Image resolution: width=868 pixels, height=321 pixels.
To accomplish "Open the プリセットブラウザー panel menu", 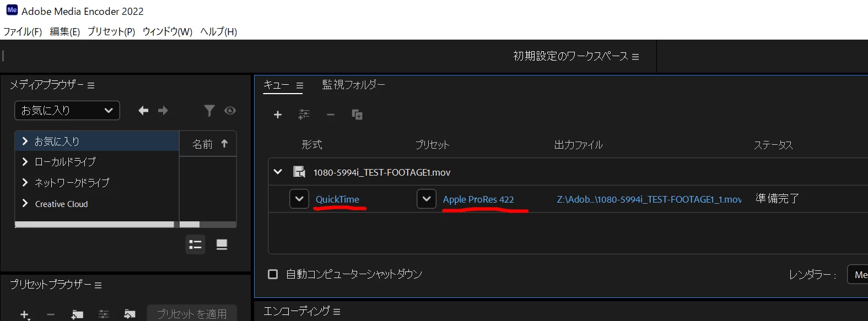I will (x=98, y=285).
